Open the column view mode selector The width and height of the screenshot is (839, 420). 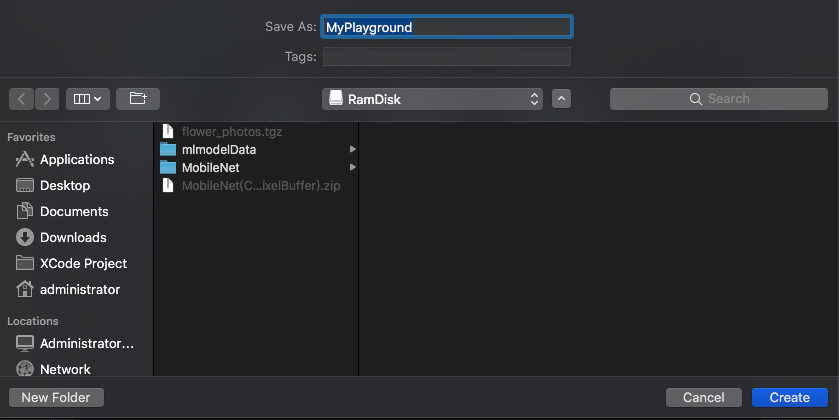pos(88,99)
